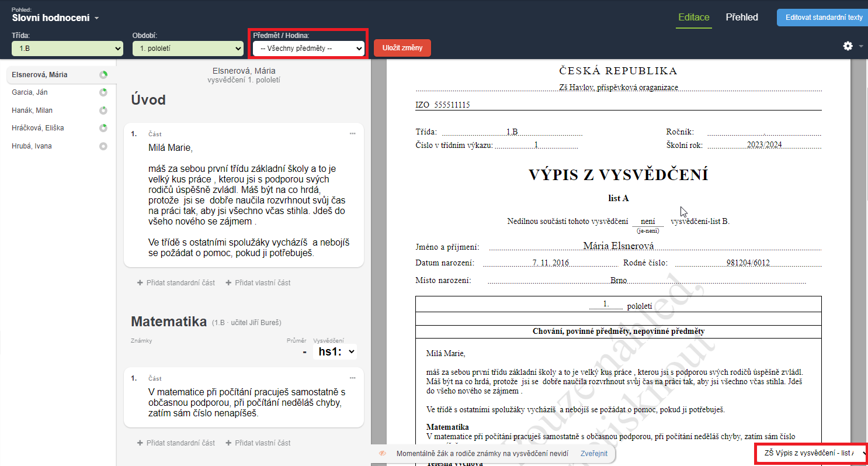Click the name Mária Elsnerová in the preview
This screenshot has height=466, width=868.
(x=619, y=246)
